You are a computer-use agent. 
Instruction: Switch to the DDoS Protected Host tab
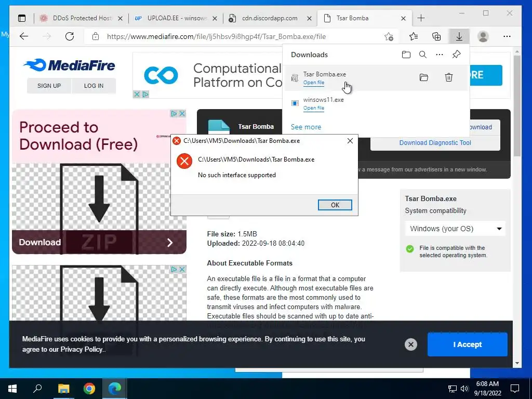pyautogui.click(x=81, y=18)
